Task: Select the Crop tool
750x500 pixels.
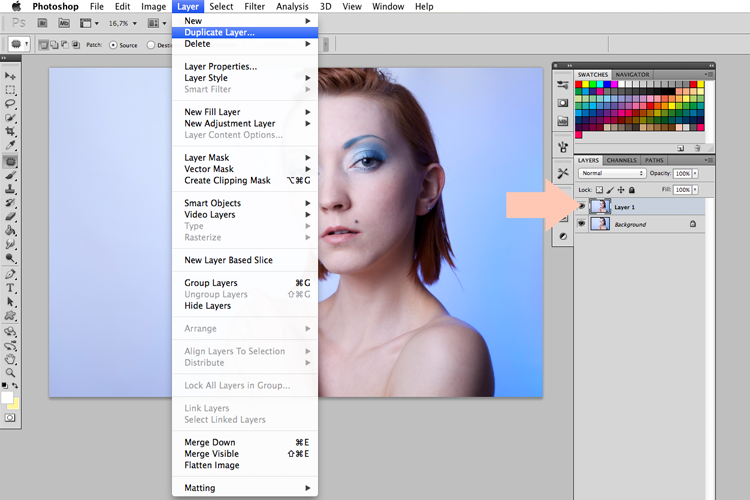Action: tap(10, 131)
